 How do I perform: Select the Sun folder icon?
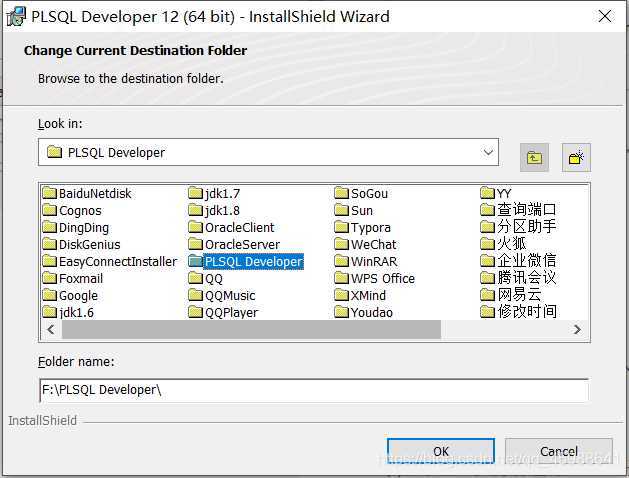click(342, 210)
